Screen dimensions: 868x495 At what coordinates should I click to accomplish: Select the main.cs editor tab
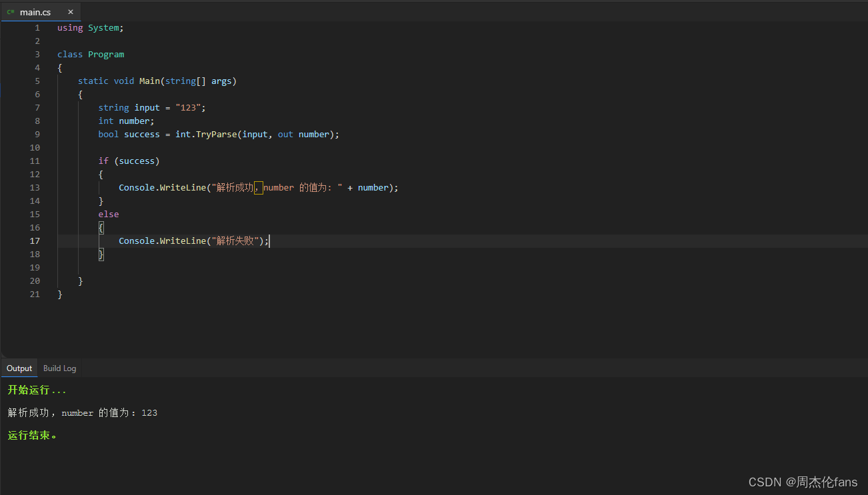coord(41,12)
